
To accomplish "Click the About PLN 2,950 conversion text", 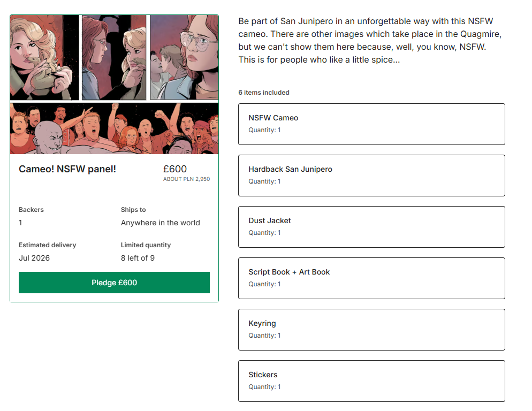I will click(x=186, y=179).
